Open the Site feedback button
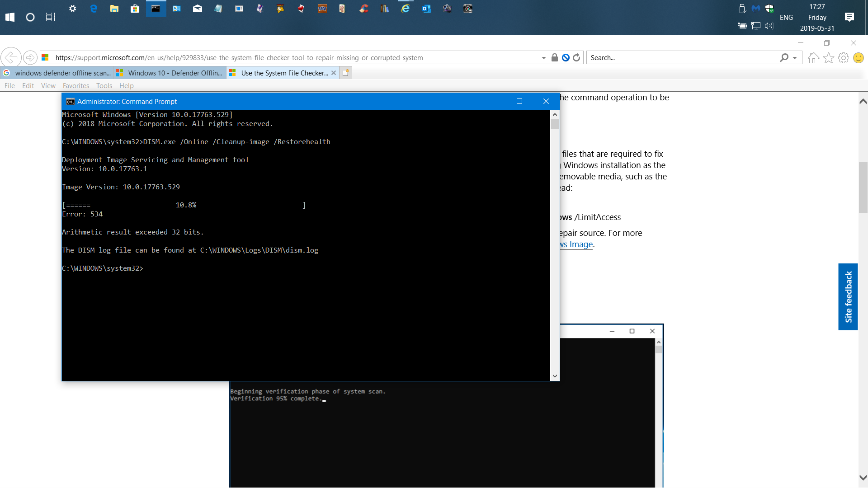868x488 pixels. pyautogui.click(x=848, y=297)
